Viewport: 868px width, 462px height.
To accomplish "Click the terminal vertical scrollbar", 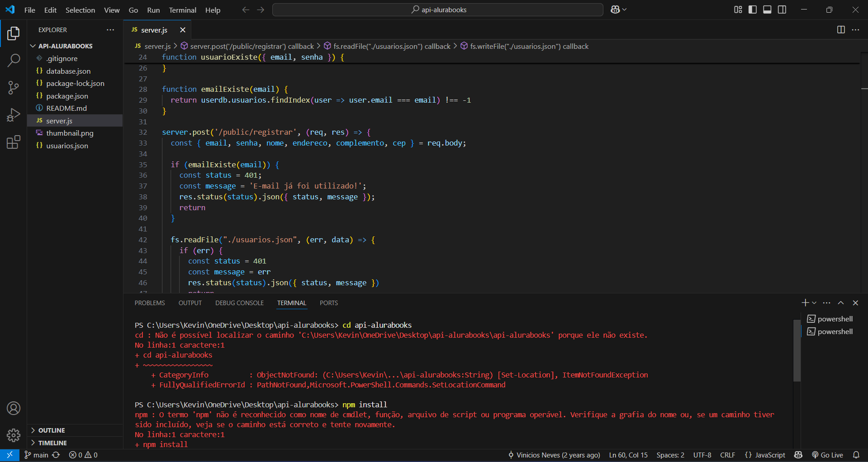I will click(x=797, y=351).
